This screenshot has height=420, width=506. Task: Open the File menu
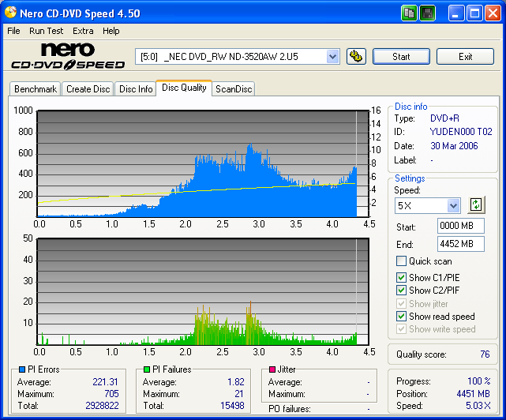(13, 31)
